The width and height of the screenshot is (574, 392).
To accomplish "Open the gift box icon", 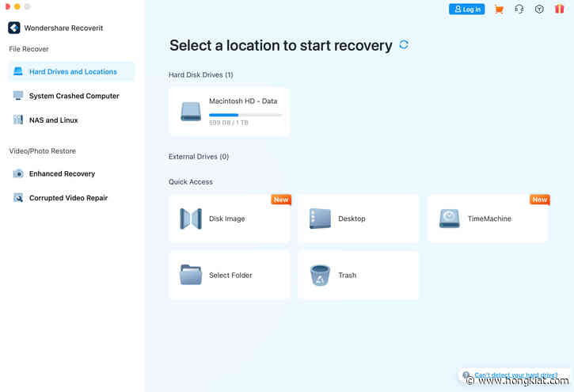I will [x=560, y=9].
